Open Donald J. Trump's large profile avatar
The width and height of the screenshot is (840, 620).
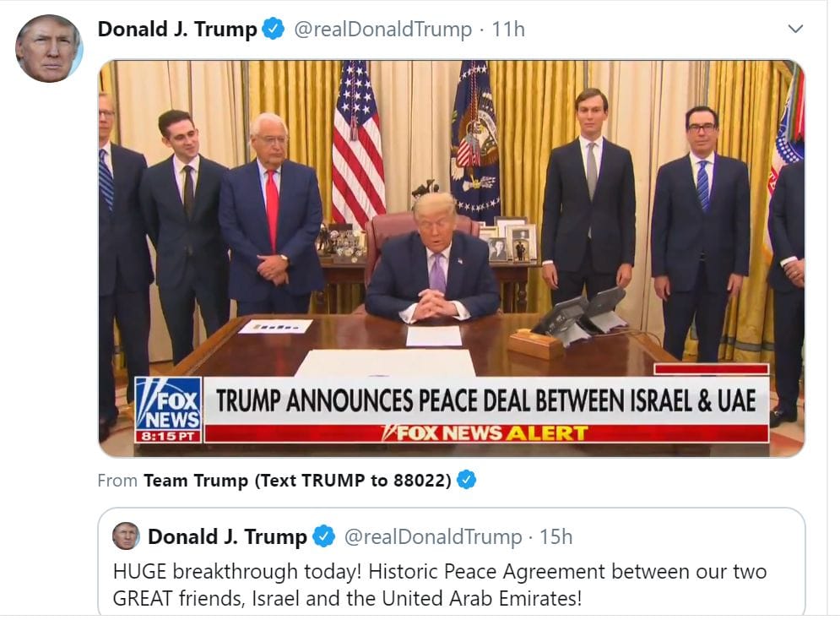[49, 48]
